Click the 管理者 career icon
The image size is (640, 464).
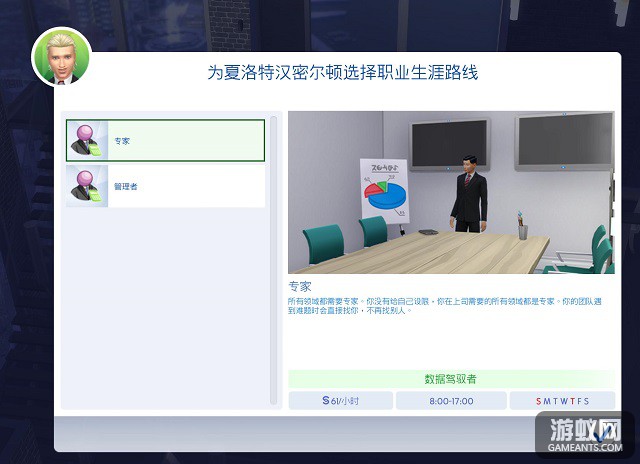coord(87,186)
